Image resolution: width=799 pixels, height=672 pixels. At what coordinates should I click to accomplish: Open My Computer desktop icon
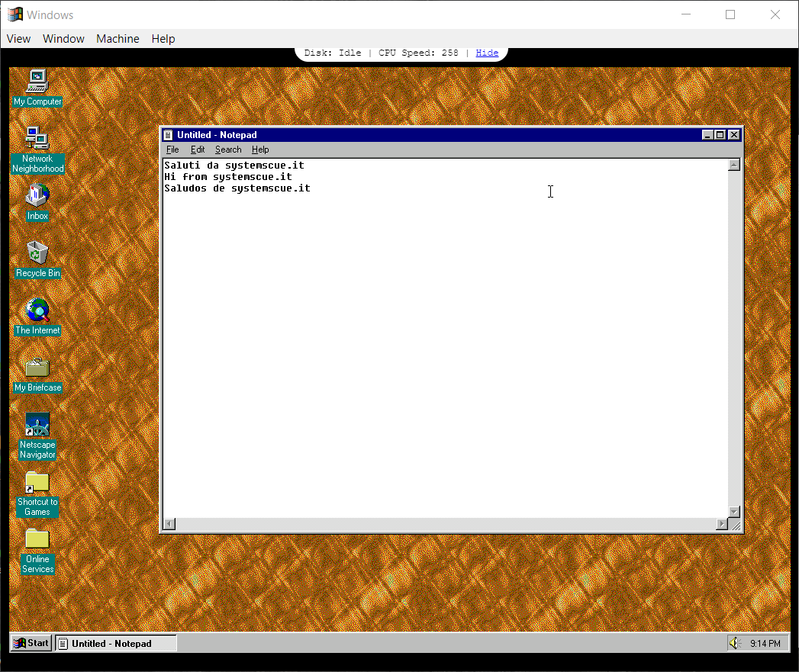coord(37,87)
